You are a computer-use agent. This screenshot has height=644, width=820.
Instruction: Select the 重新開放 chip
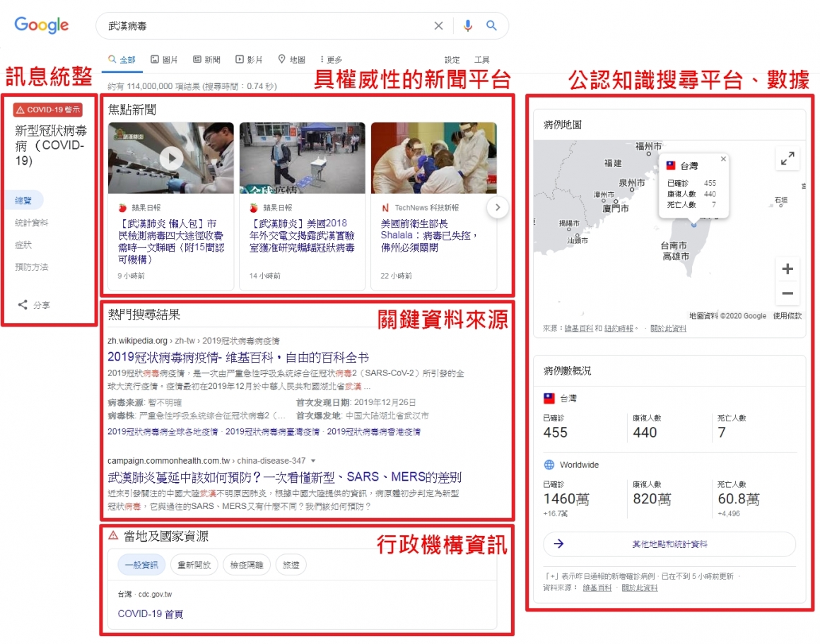(x=194, y=565)
